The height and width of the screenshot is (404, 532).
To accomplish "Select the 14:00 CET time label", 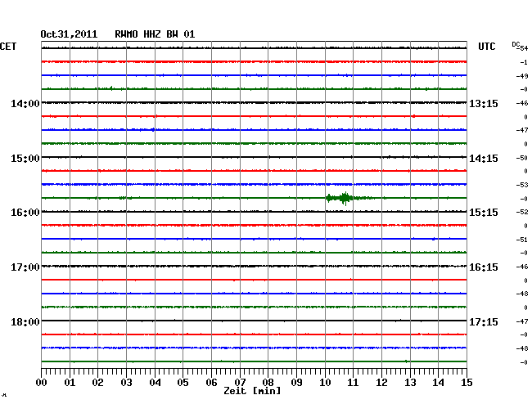I will tap(25, 104).
